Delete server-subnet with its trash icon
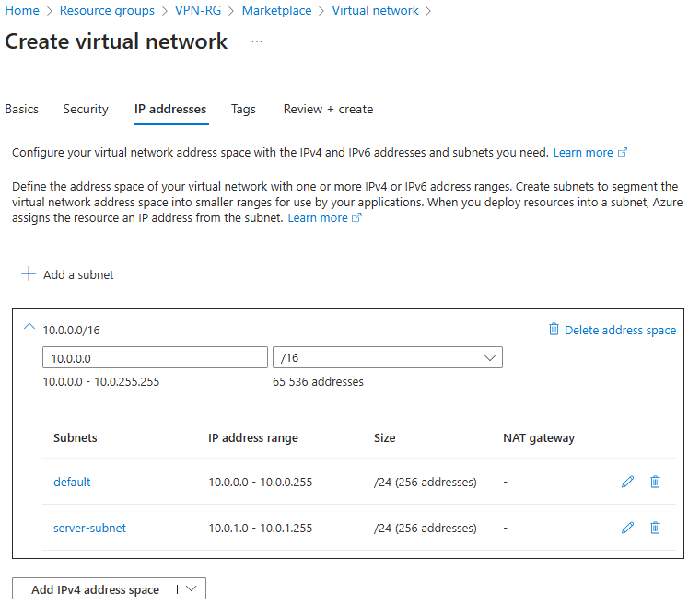 coord(655,528)
